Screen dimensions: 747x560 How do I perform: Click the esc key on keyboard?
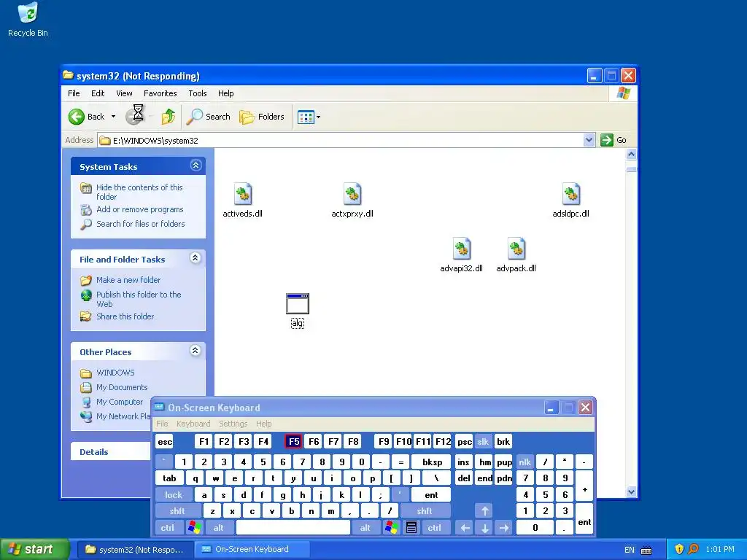165,441
